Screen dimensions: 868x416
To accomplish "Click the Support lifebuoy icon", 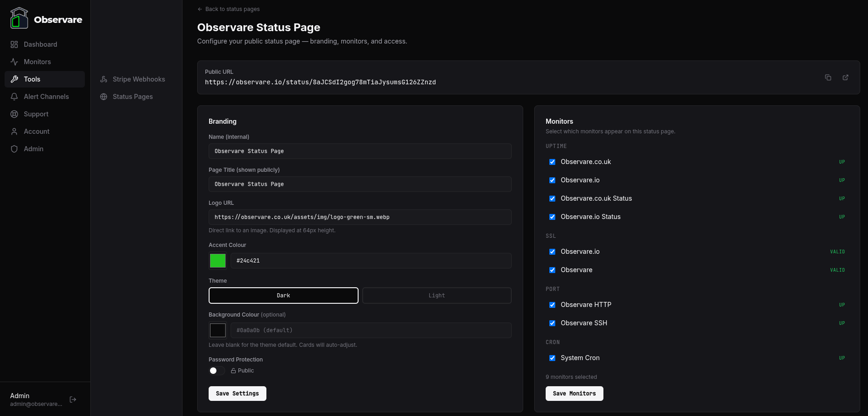I will (x=14, y=114).
